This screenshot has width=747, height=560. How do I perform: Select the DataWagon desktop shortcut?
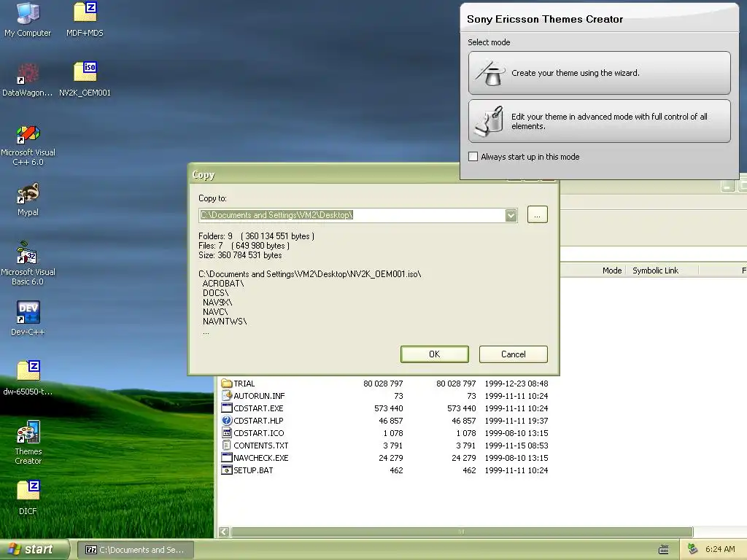coord(28,79)
